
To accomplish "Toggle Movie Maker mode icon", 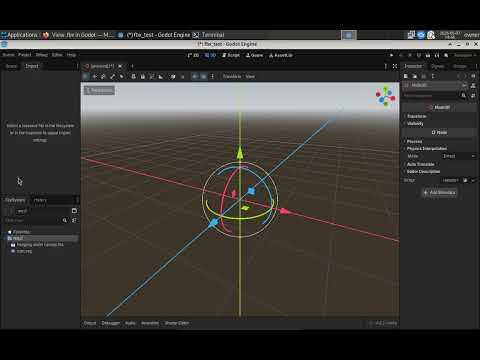I will [446, 55].
